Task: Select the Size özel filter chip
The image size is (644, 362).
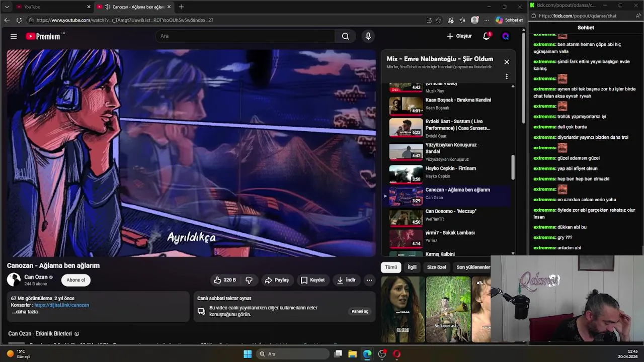Action: pyautogui.click(x=437, y=267)
